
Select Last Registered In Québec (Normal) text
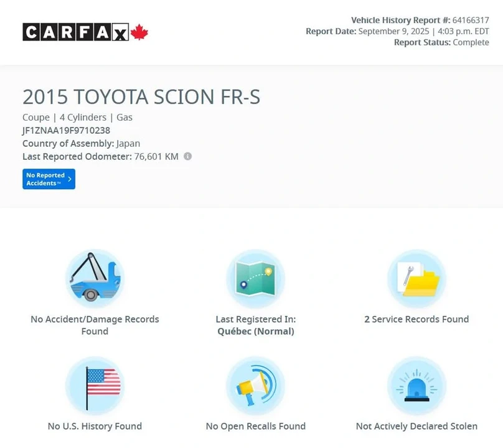(x=256, y=325)
